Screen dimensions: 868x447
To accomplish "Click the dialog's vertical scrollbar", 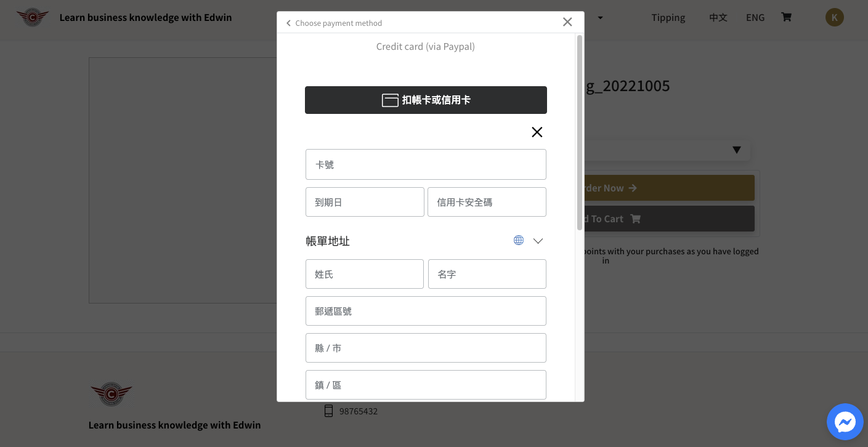I will tap(579, 132).
